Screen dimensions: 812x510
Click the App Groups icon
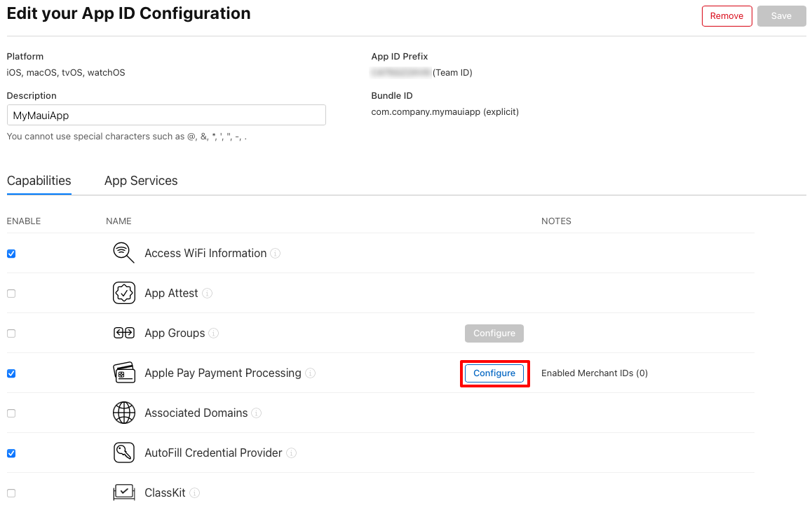point(123,333)
